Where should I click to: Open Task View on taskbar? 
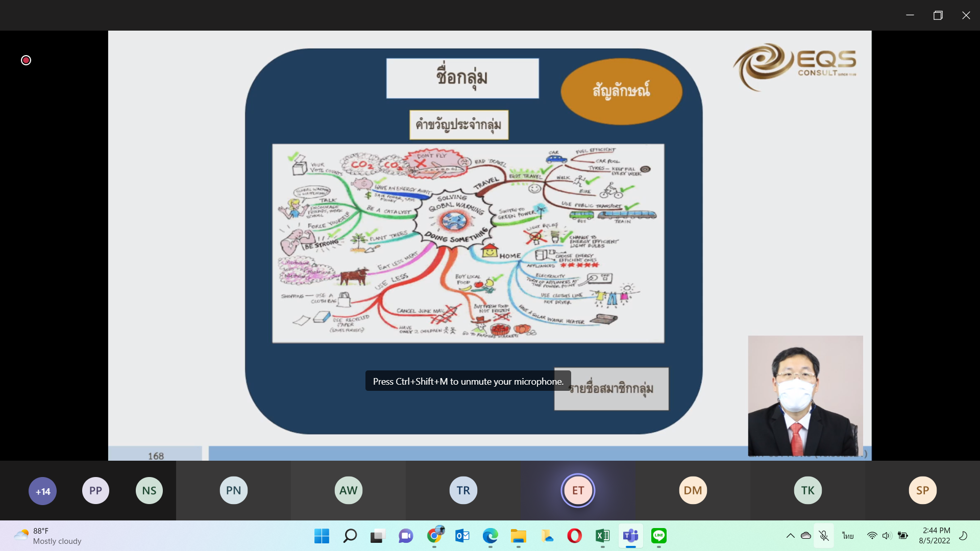(377, 536)
